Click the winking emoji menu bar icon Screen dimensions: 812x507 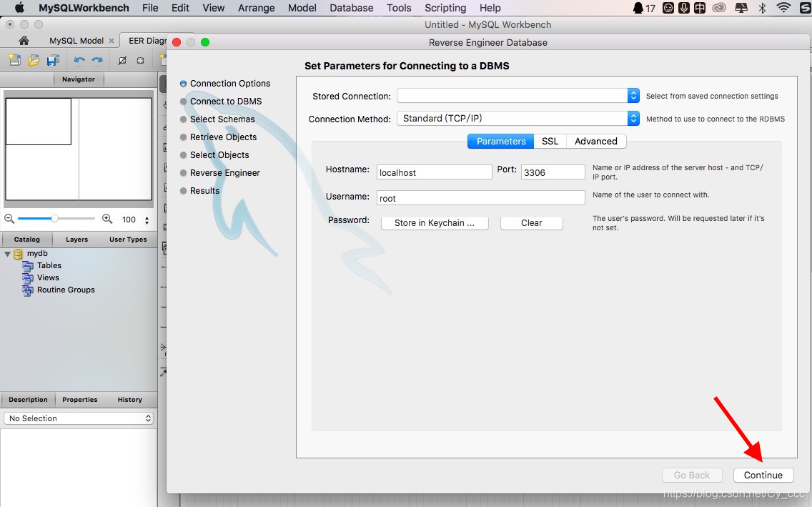click(668, 8)
